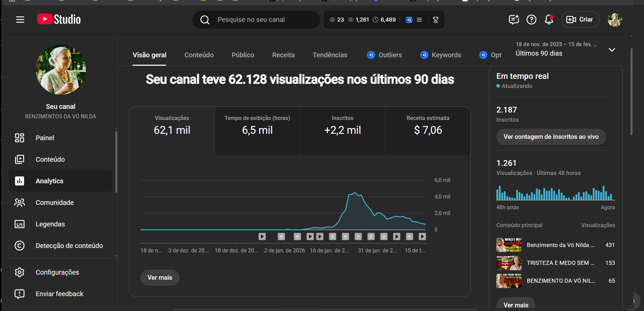
Task: Click the trophy icon in the top bar
Action: tap(436, 20)
